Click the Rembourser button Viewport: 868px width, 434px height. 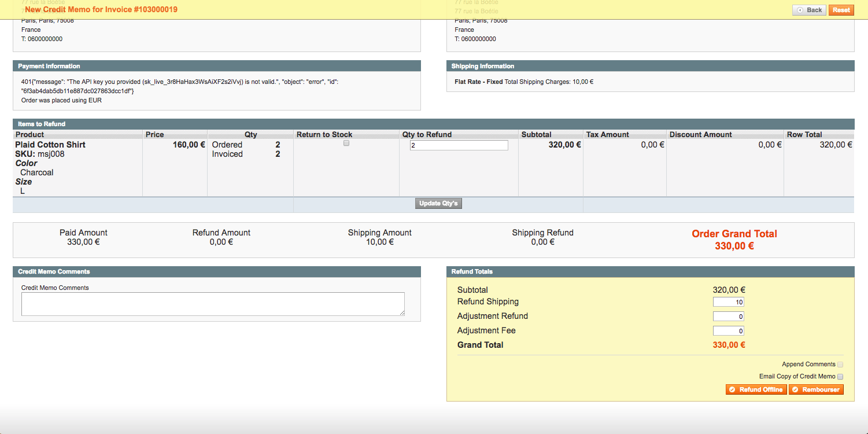pos(816,389)
